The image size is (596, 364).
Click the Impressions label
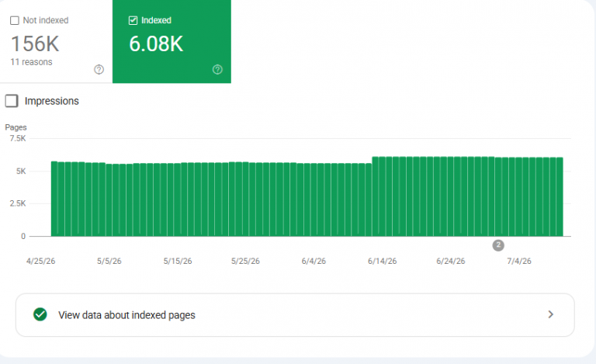point(52,101)
